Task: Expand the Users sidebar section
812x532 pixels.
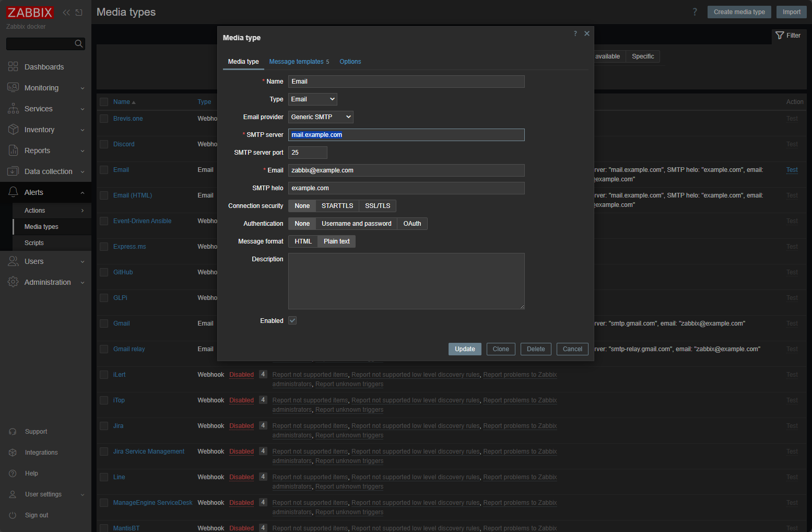Action: pyautogui.click(x=33, y=261)
